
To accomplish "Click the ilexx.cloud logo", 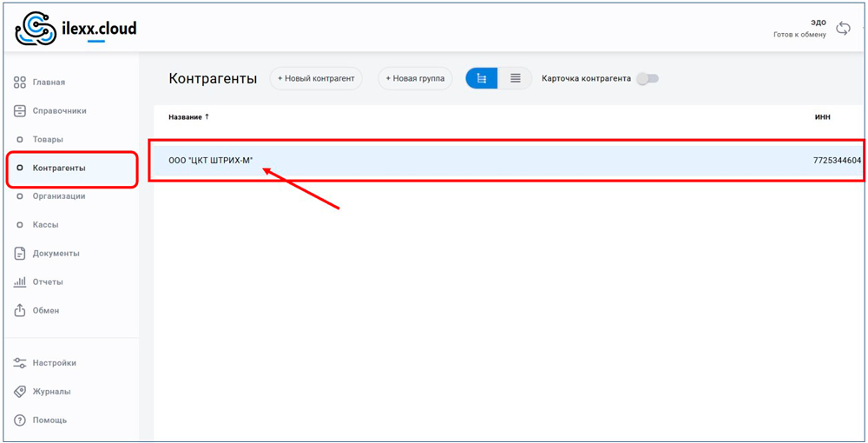I will (x=76, y=29).
